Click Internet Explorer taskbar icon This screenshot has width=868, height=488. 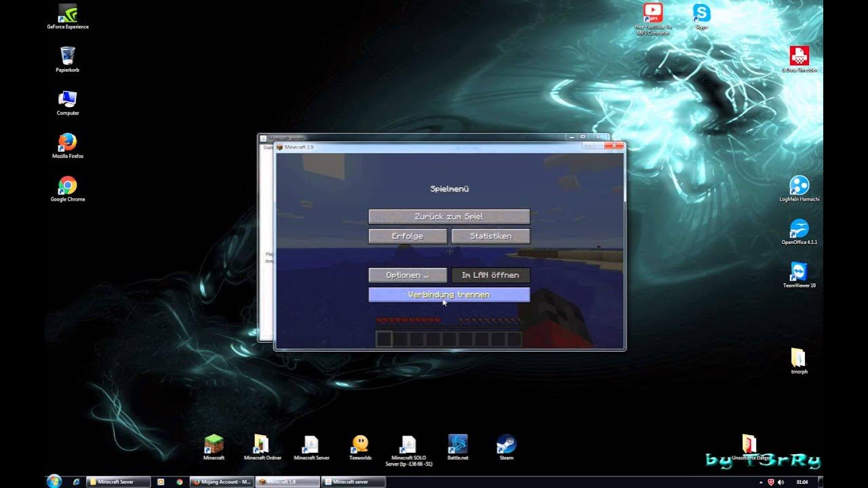point(76,482)
